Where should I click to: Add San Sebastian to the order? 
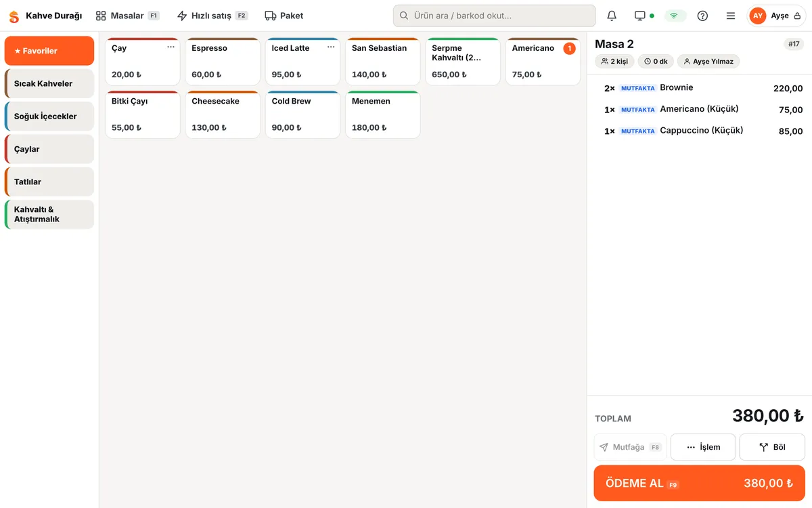(382, 62)
